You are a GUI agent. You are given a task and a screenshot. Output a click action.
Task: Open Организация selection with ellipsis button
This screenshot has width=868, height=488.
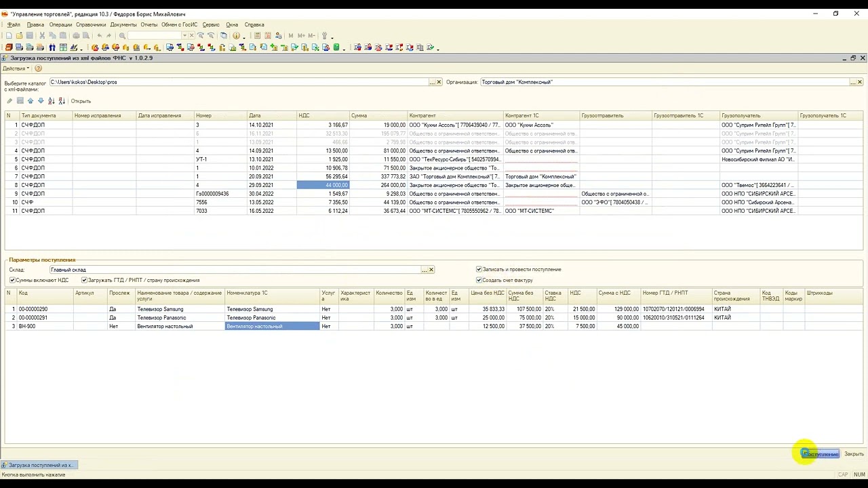853,82
